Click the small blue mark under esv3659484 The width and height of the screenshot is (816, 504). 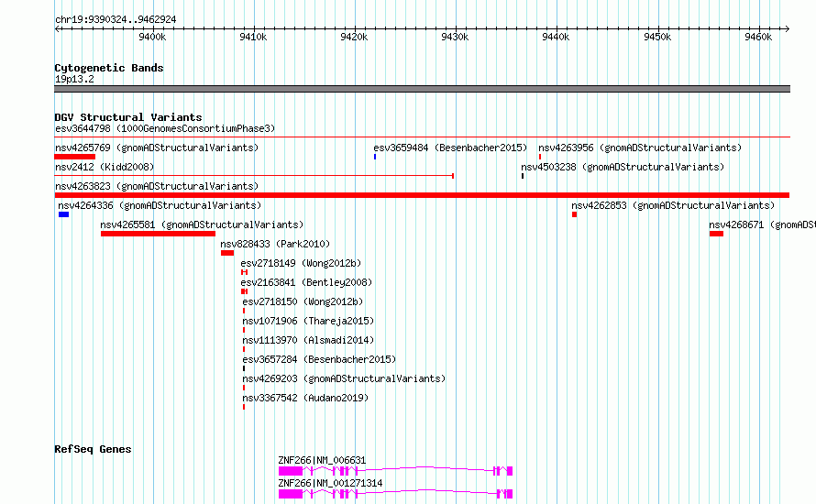375,157
